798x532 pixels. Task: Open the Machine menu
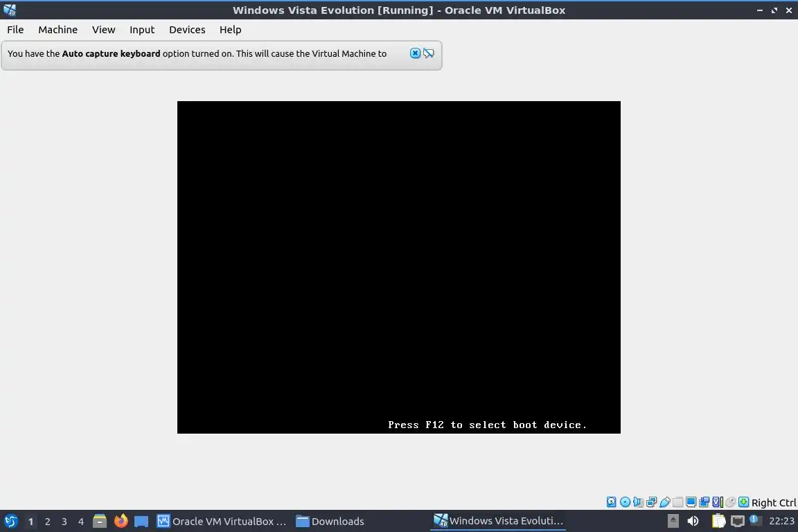(x=58, y=30)
